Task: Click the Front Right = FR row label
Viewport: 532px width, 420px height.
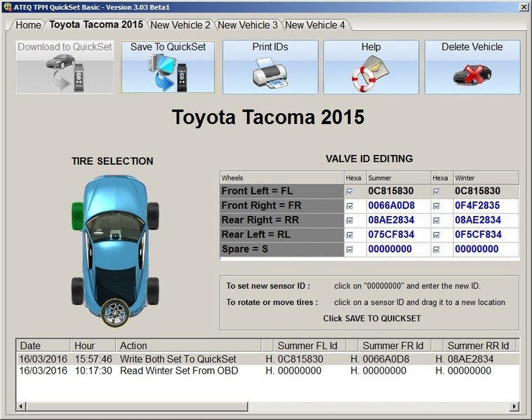Action: pyautogui.click(x=281, y=205)
